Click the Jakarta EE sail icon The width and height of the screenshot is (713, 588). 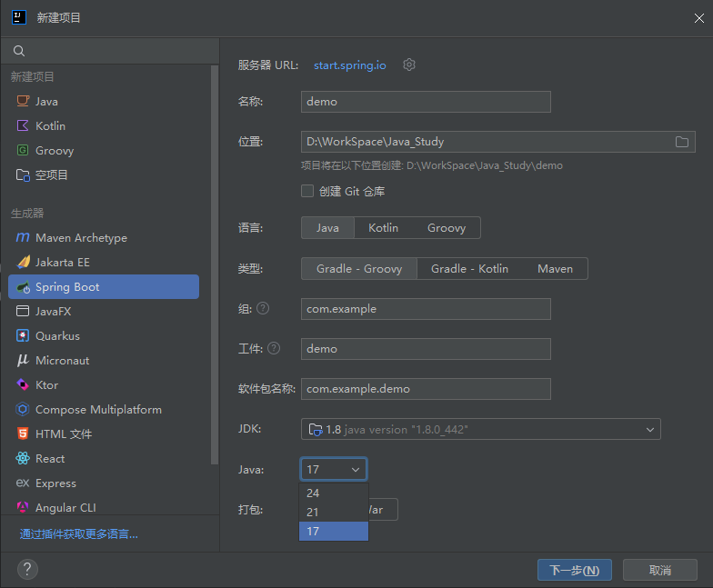coord(23,262)
